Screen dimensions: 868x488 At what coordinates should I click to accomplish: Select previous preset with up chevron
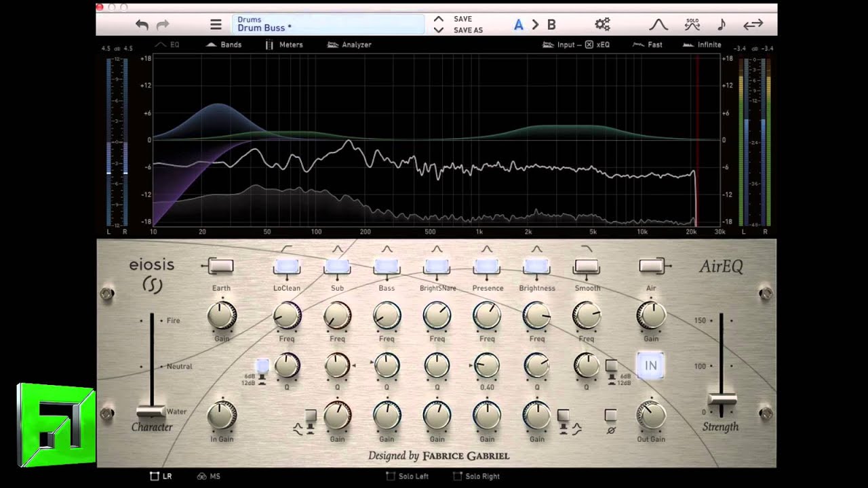[439, 19]
